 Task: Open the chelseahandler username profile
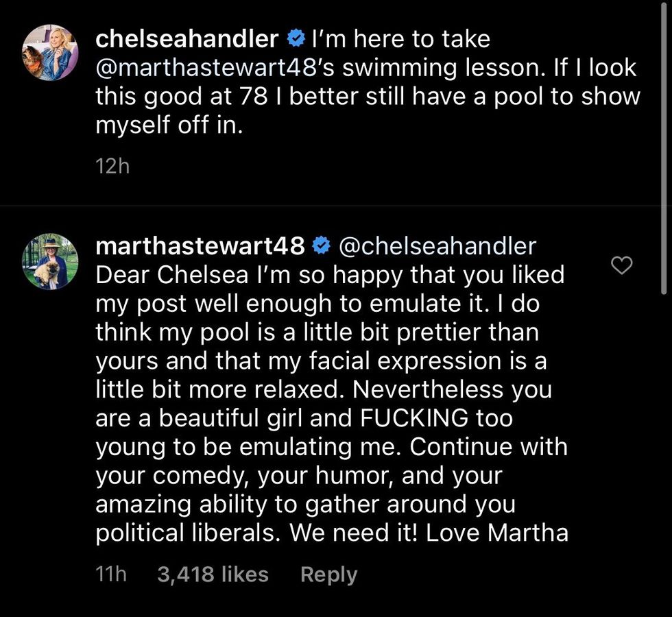tap(187, 39)
